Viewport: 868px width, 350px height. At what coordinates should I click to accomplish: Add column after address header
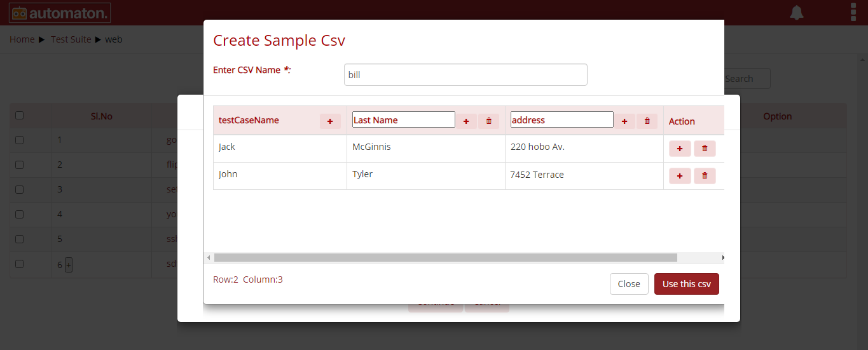(x=624, y=121)
